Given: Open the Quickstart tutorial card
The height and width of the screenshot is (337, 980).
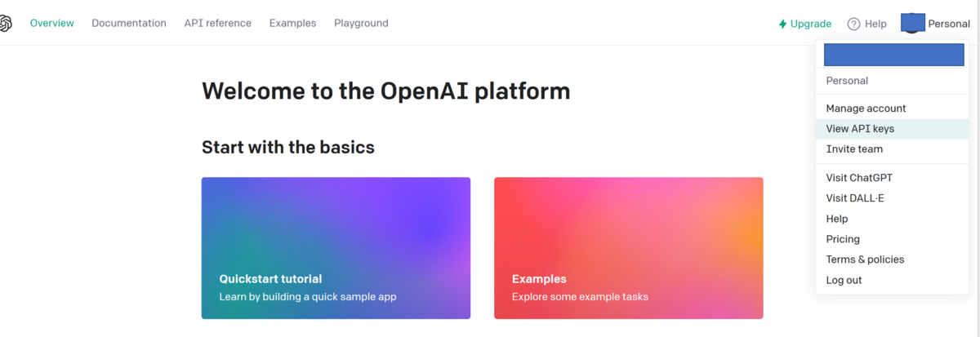Looking at the screenshot, I should (x=336, y=248).
